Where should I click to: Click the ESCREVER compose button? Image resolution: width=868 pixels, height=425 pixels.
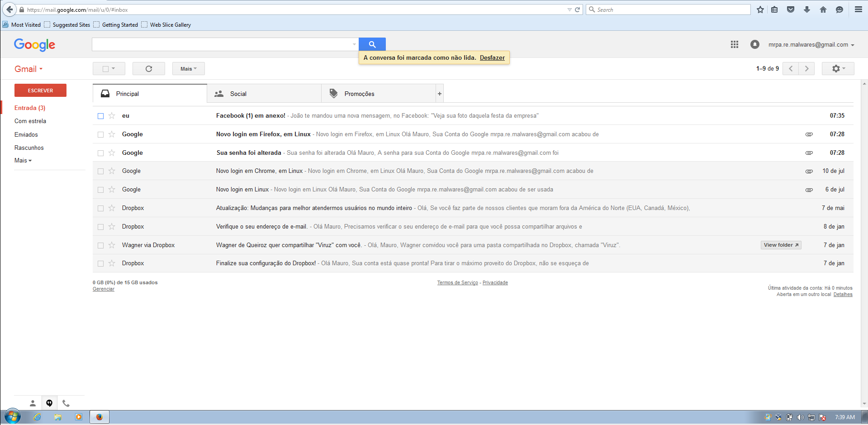coord(40,90)
